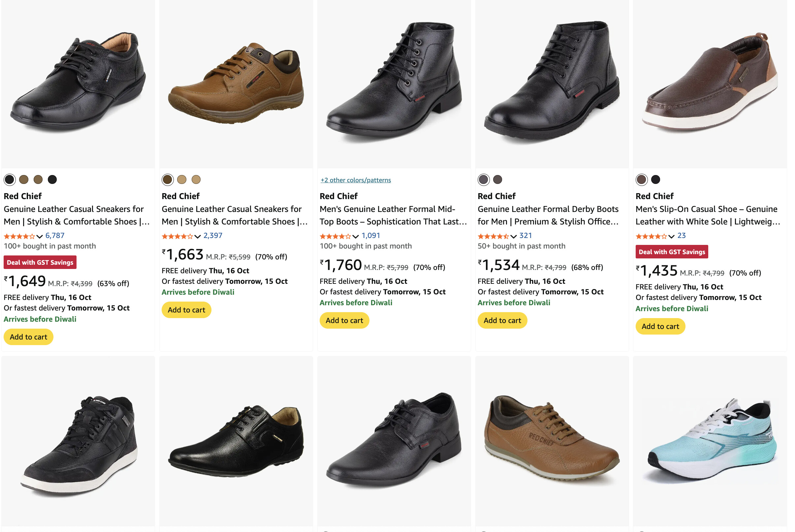The image size is (795, 532).
Task: Add the ₹1,534 Derby Boots to cart
Action: (x=502, y=320)
